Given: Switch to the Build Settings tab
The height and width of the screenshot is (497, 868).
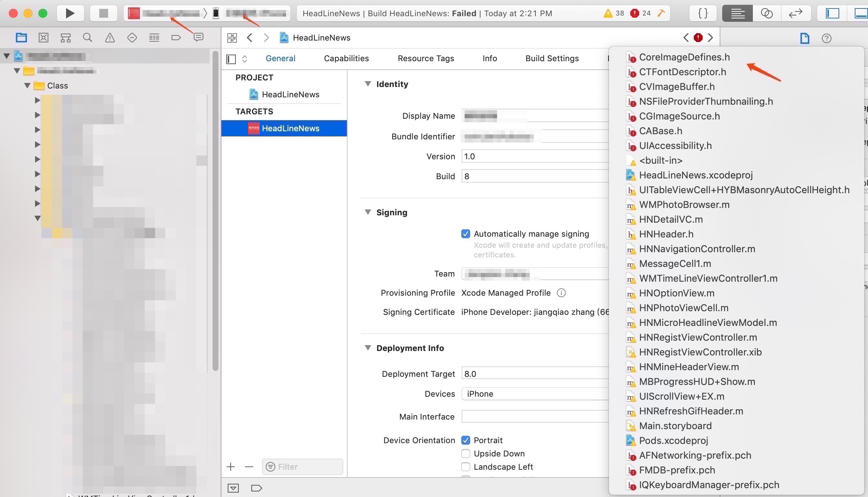Looking at the screenshot, I should pyautogui.click(x=552, y=58).
